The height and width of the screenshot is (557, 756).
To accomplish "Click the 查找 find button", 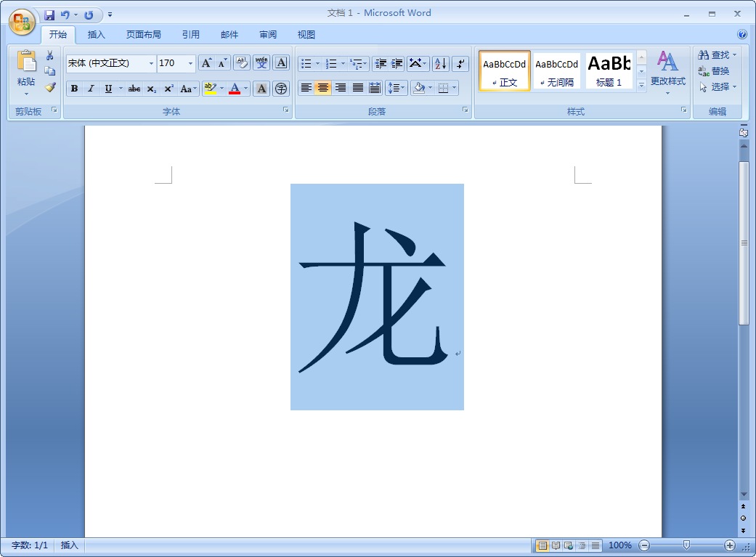I will point(718,55).
